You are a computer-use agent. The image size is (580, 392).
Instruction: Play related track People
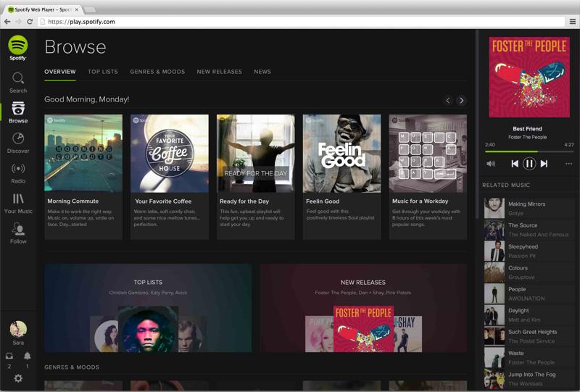tap(529, 293)
